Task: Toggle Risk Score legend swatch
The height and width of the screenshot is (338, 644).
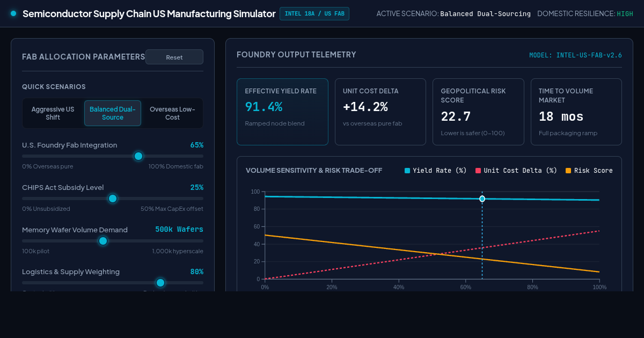Action: coord(568,171)
